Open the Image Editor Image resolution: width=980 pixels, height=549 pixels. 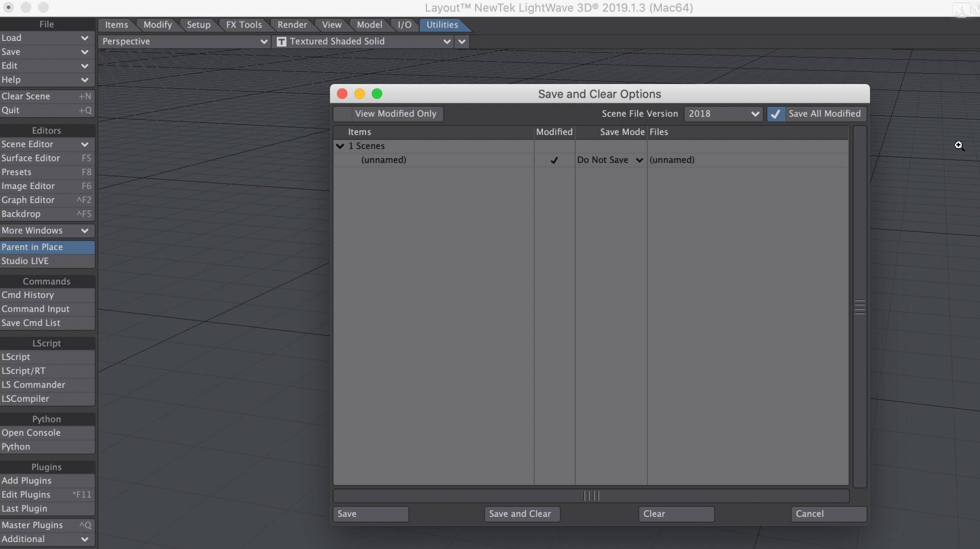point(29,186)
